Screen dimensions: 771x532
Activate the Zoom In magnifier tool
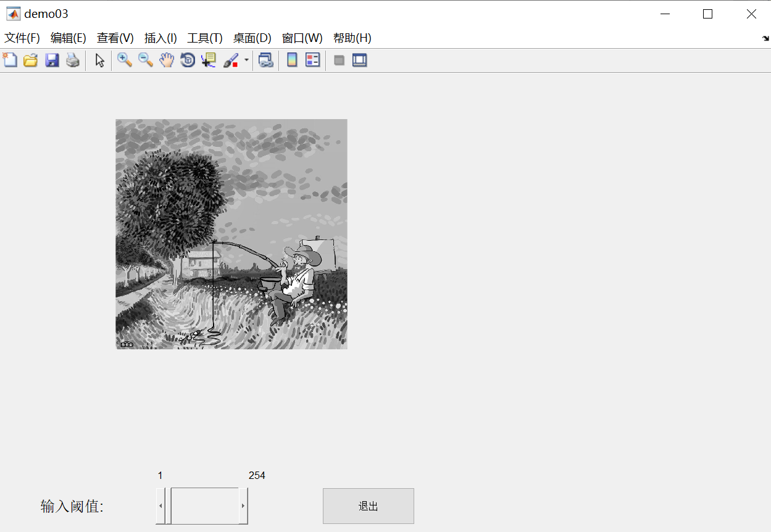(x=125, y=60)
